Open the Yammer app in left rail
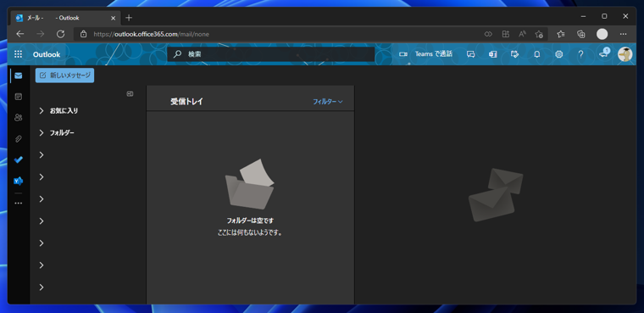 18,181
